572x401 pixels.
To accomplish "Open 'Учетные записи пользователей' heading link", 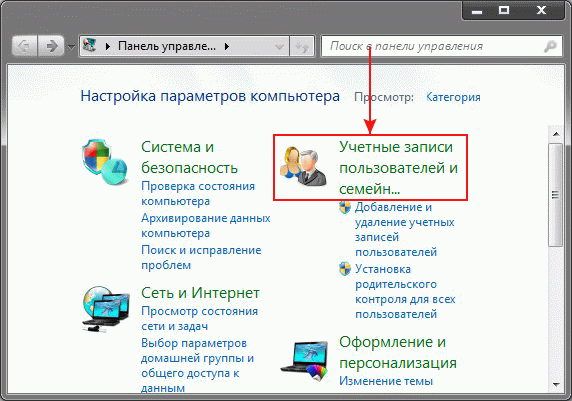I will tap(398, 168).
